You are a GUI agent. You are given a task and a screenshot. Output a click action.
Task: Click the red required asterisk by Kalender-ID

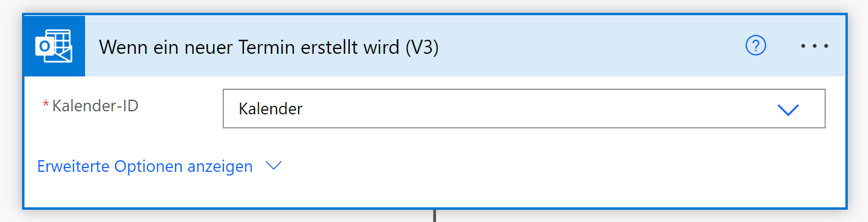coord(46,105)
